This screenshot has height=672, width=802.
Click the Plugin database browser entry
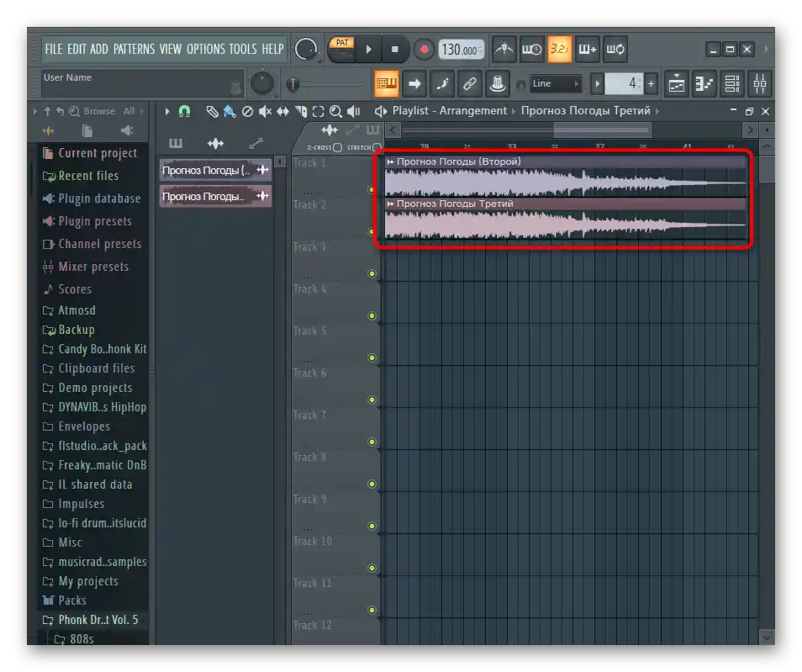pos(98,198)
